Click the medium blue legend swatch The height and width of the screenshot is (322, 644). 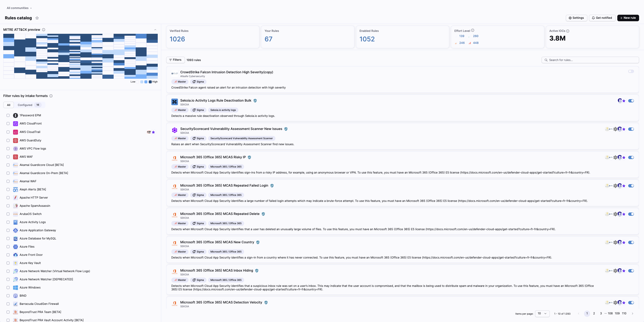[146, 82]
